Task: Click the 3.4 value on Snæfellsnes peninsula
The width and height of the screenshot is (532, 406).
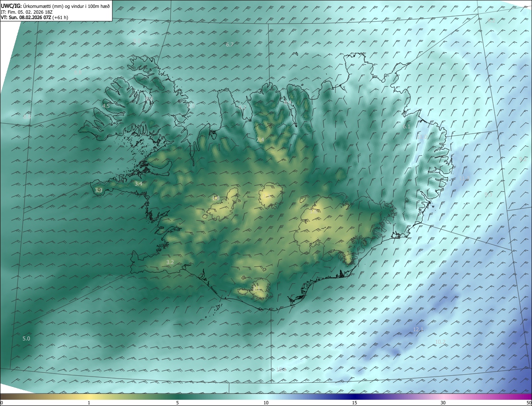Action: point(138,183)
